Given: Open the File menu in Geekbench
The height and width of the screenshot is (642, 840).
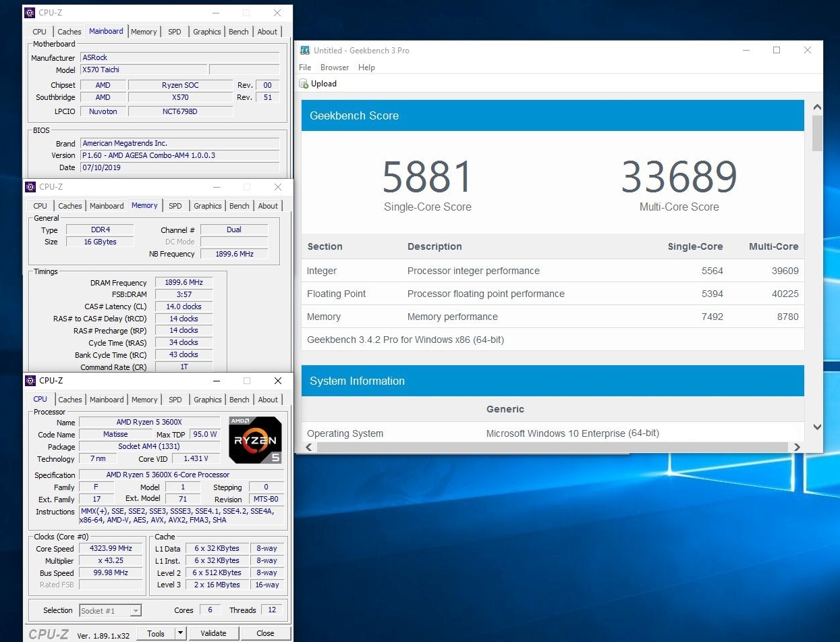Looking at the screenshot, I should point(305,68).
